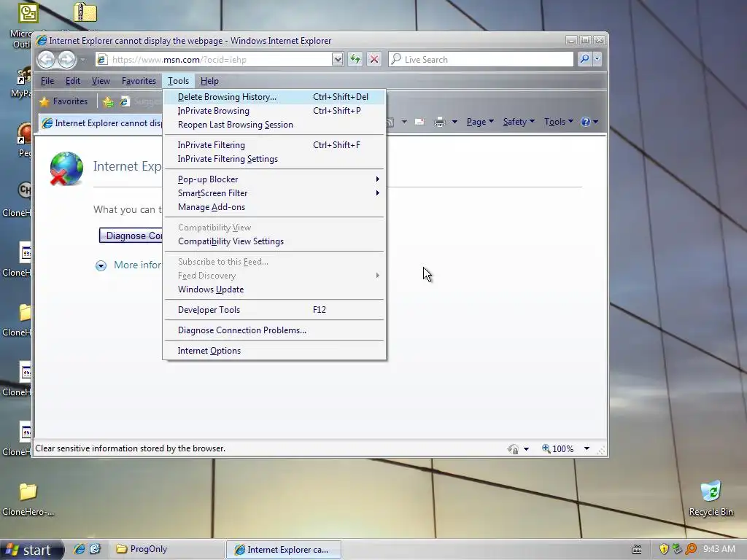
Task: Select the CloneHero folder on desktop bottom
Action: [28, 498]
